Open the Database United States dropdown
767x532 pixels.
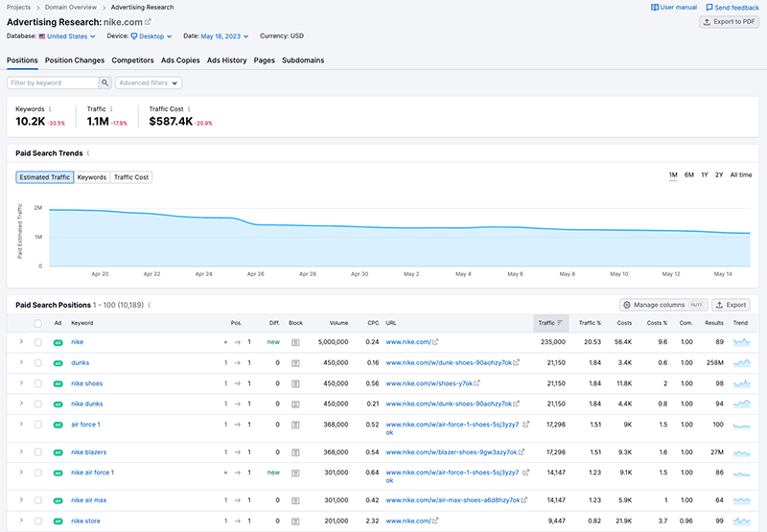67,36
